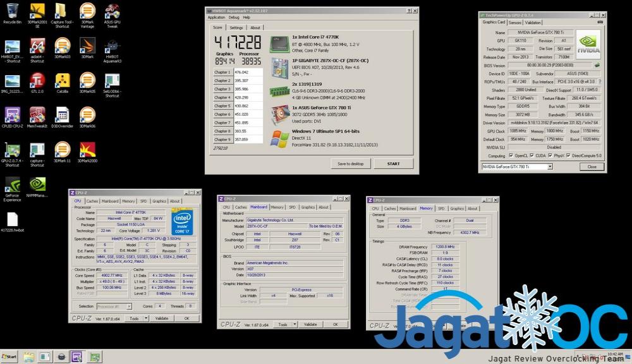632x364 pixels.
Task: Open the D3DOverrider desktop icon
Action: pos(63,118)
